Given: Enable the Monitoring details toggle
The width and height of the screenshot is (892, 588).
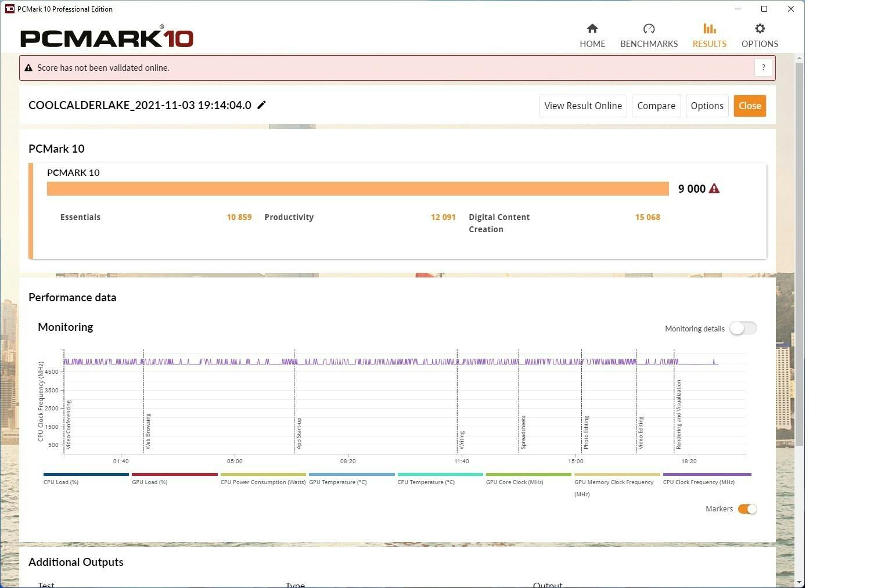Looking at the screenshot, I should (x=743, y=329).
